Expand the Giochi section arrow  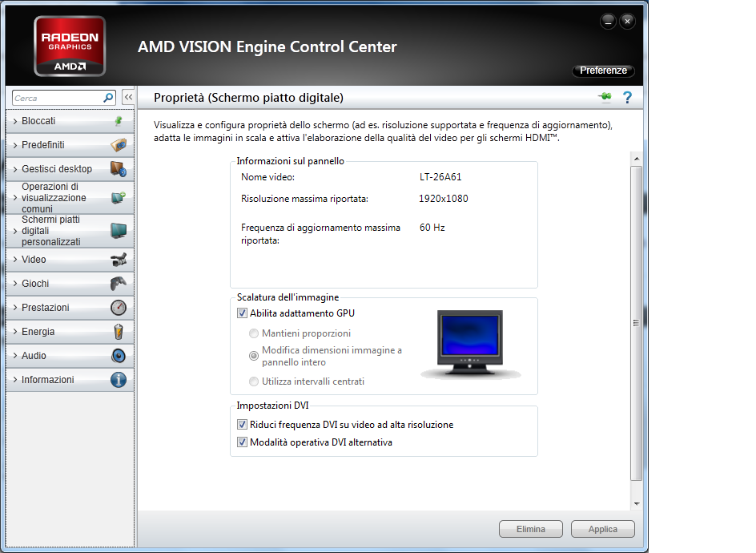15,284
